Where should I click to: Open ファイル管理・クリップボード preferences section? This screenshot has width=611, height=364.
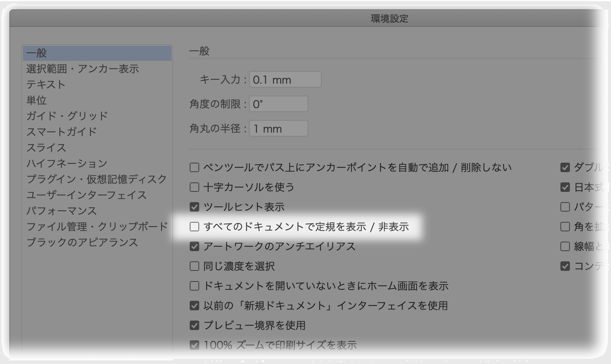(x=97, y=227)
